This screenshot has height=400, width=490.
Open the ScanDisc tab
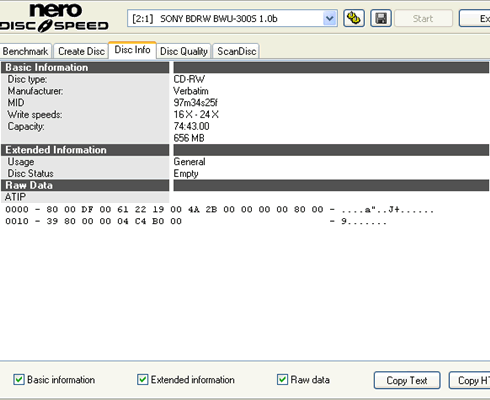(236, 51)
